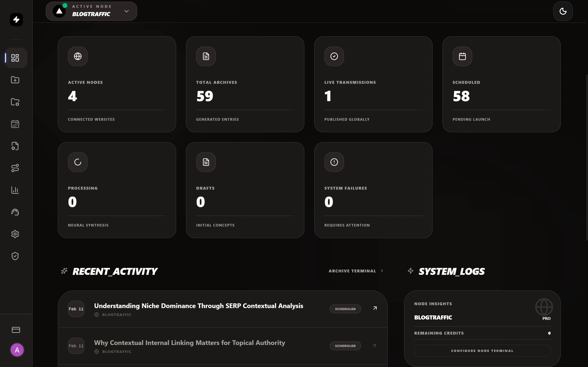Switch to the SYSTEM_LOGS section
The image size is (588, 367).
coord(451,271)
